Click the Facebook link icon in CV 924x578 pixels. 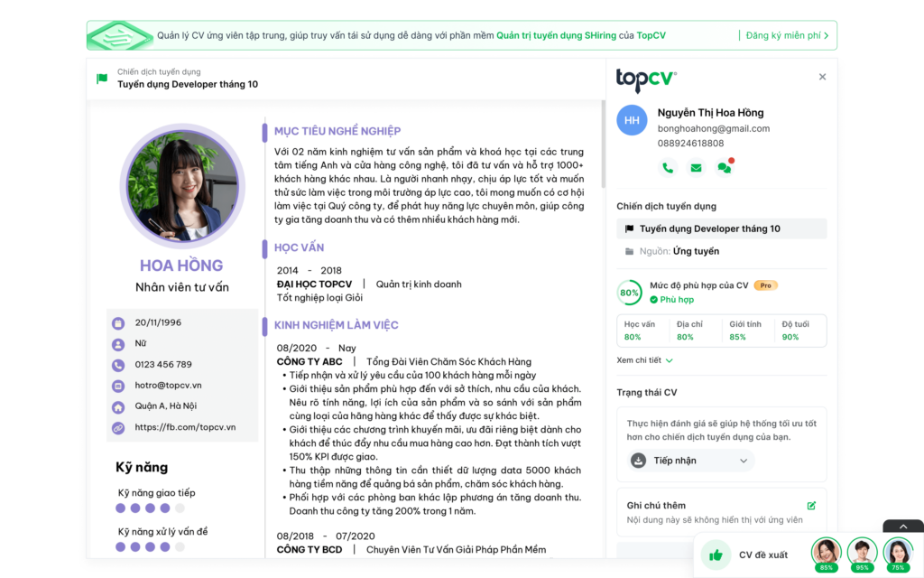coord(118,428)
